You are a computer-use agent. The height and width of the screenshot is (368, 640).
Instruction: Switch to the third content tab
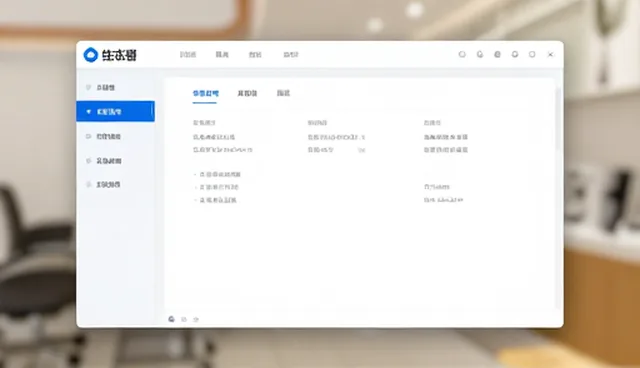283,93
